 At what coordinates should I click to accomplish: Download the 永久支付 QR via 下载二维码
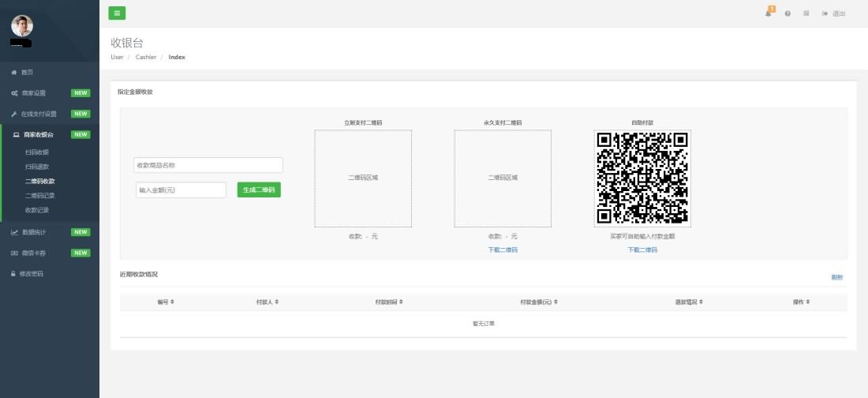(503, 250)
